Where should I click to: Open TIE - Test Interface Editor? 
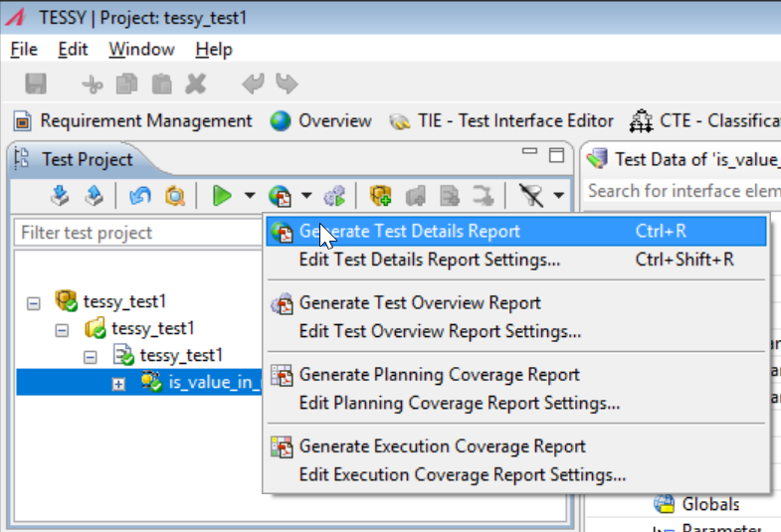point(501,121)
